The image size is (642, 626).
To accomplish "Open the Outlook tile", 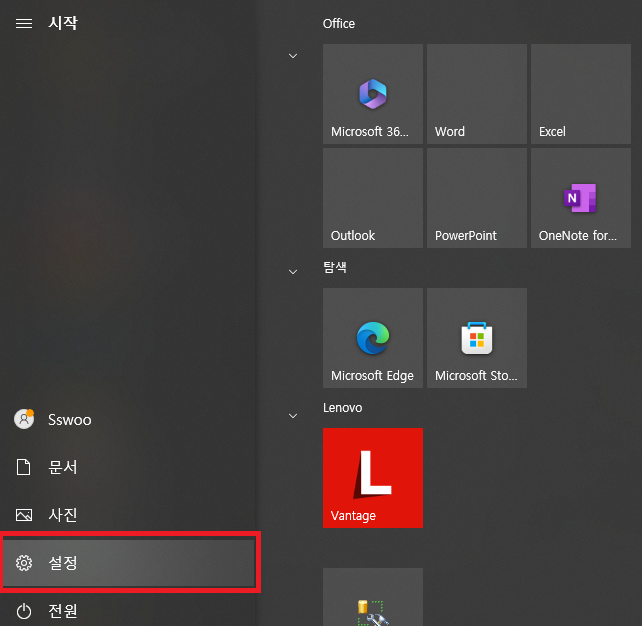I will pyautogui.click(x=373, y=198).
